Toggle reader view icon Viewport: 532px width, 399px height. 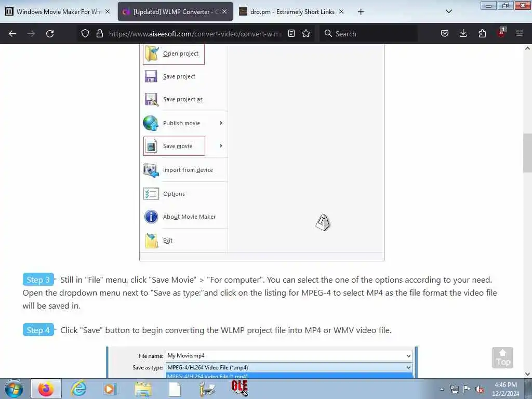[x=291, y=33]
